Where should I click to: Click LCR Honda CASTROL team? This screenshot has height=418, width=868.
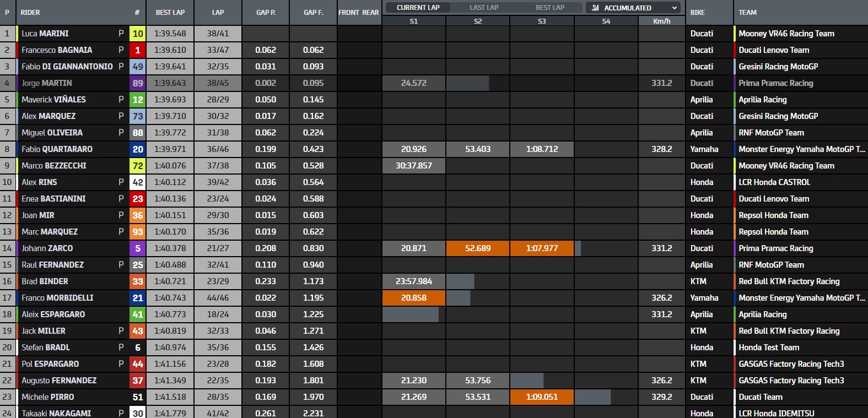[x=774, y=182]
